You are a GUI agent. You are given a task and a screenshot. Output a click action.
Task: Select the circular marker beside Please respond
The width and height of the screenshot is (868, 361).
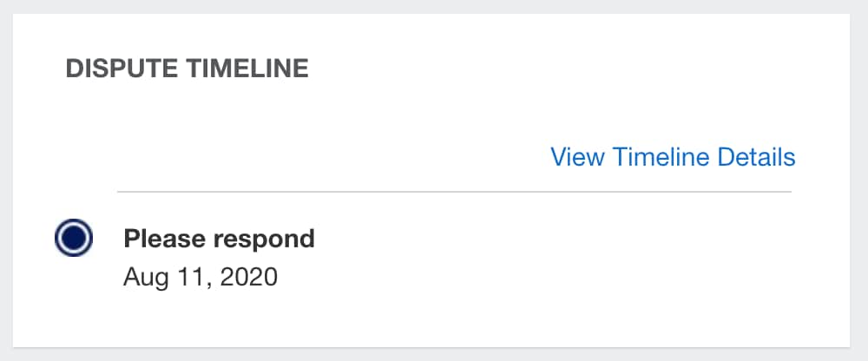pos(73,237)
